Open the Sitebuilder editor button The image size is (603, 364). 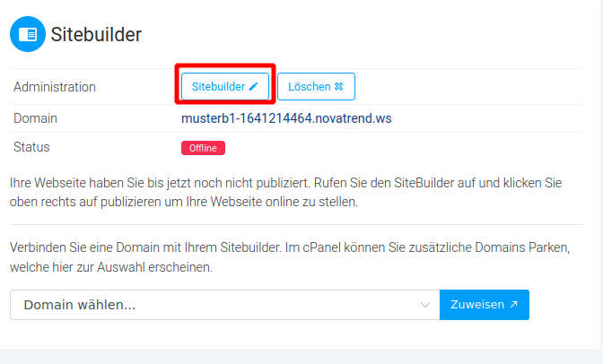[225, 86]
